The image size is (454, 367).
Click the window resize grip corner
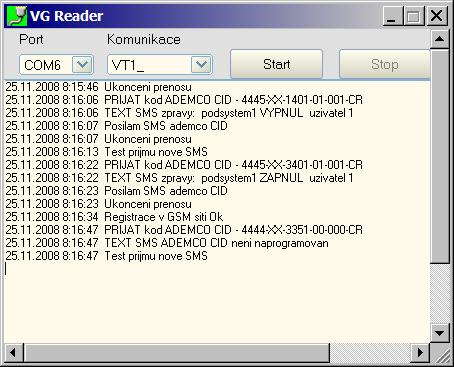click(442, 355)
